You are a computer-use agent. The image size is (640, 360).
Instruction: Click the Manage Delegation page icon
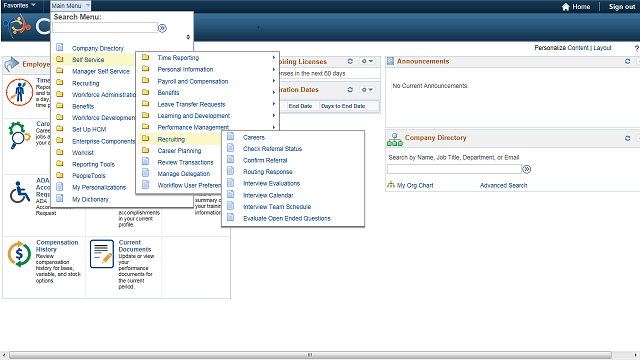[145, 173]
